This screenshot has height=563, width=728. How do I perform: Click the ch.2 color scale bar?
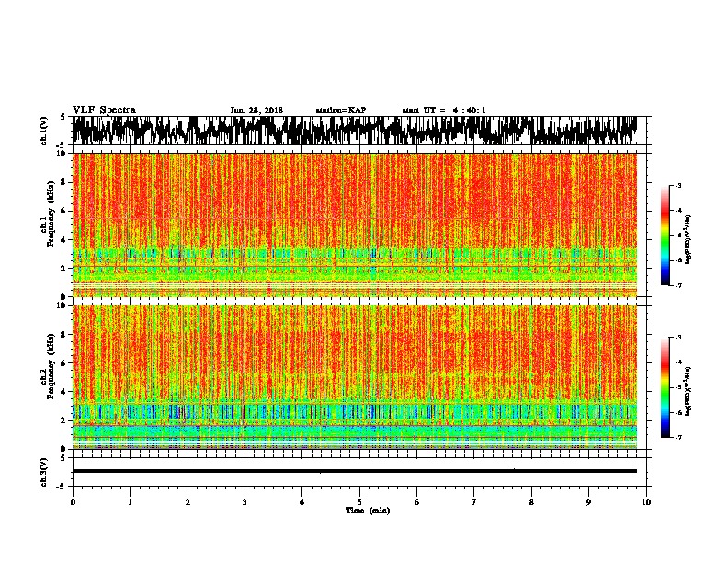[x=665, y=387]
